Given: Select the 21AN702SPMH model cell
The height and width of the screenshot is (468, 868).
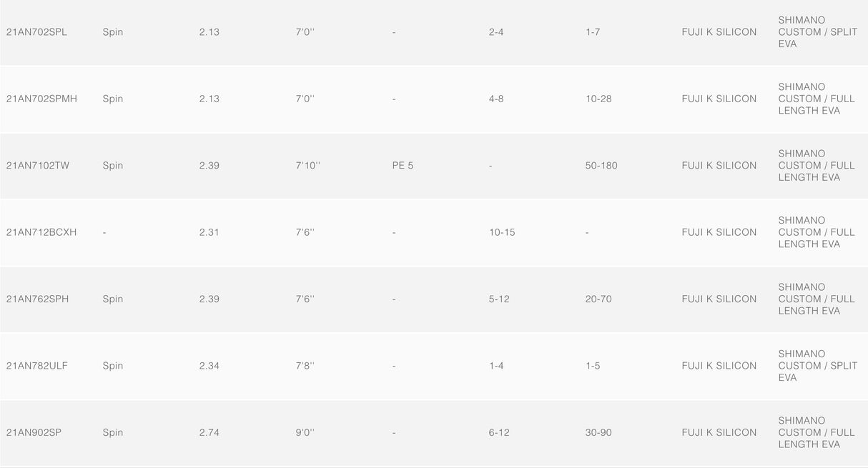Looking at the screenshot, I should click(x=41, y=99).
